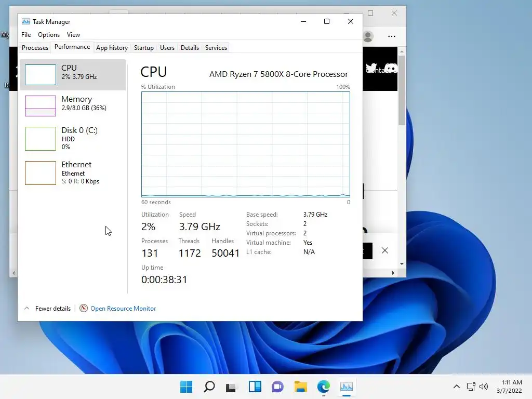Select the Memory performance graph thumbnail
Viewport: 532px width, 399px height.
click(41, 106)
